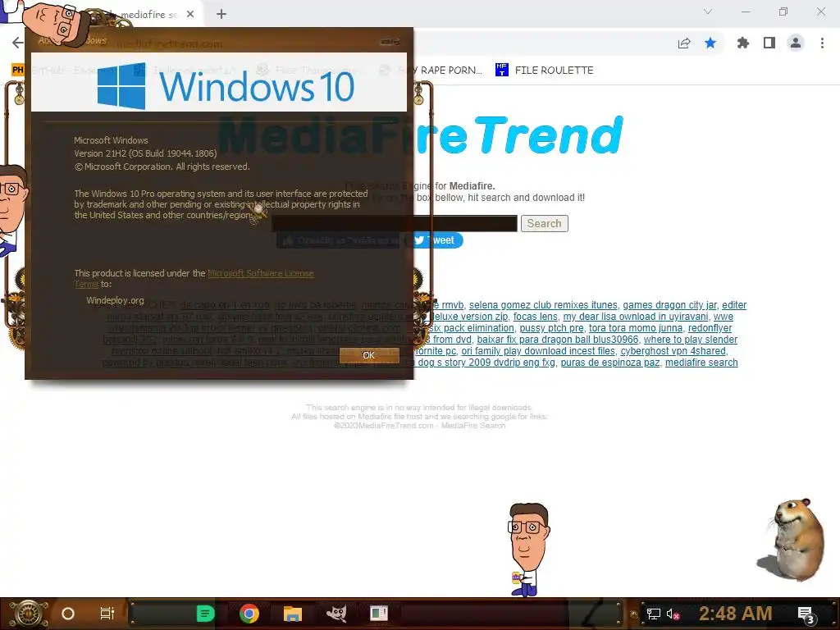This screenshot has height=630, width=840.
Task: Open the 'focas lens' link
Action: coord(535,317)
